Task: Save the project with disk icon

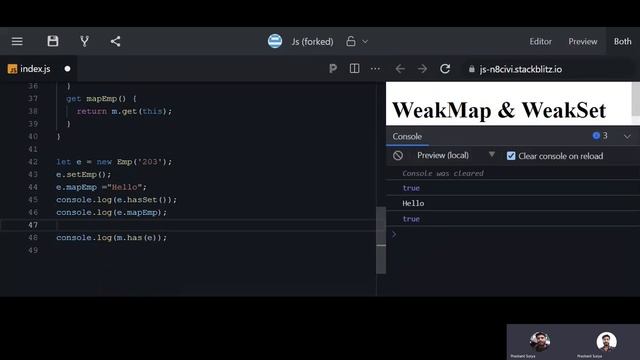Action: point(53,41)
